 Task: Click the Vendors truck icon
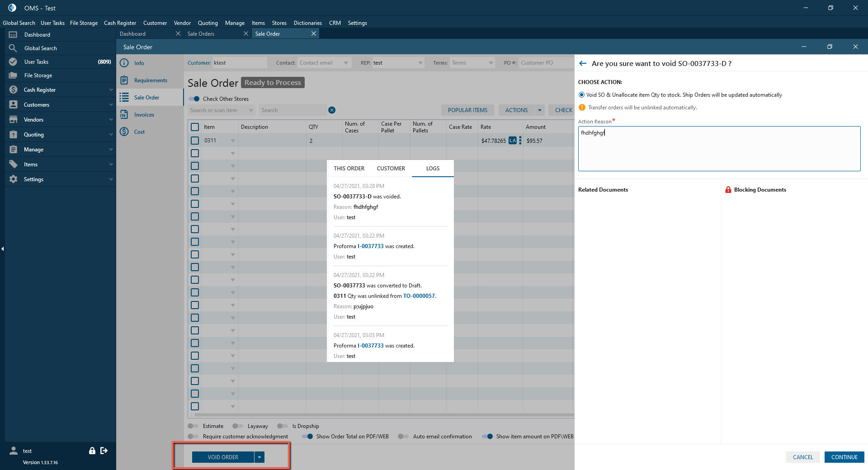(14, 120)
